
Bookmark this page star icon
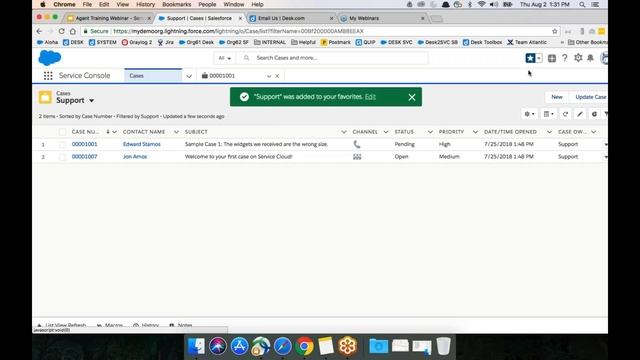tap(554, 31)
